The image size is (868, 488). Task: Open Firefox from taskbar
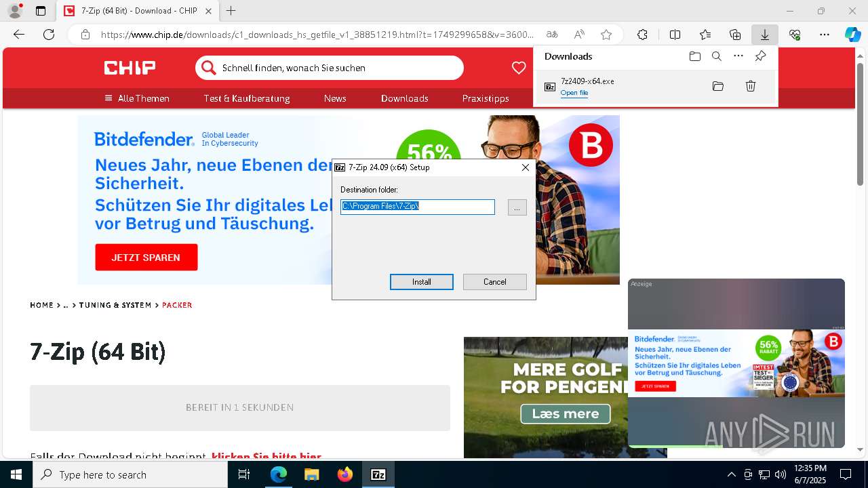pos(344,474)
